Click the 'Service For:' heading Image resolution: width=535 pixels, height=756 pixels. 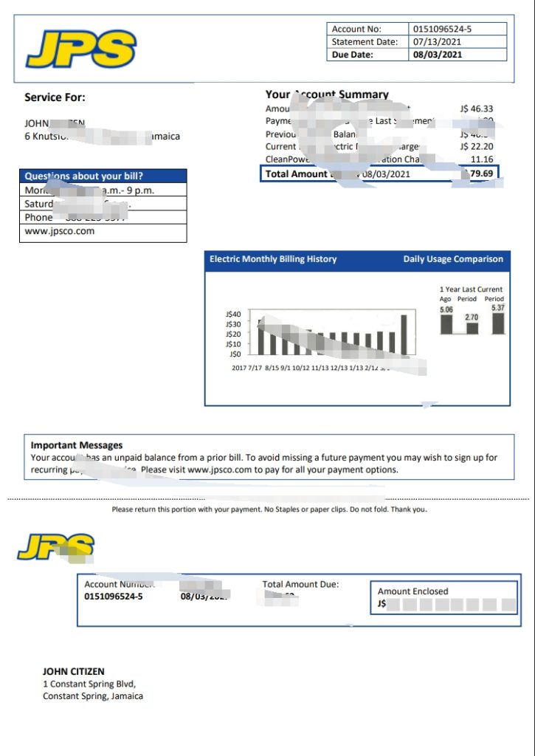tap(55, 97)
